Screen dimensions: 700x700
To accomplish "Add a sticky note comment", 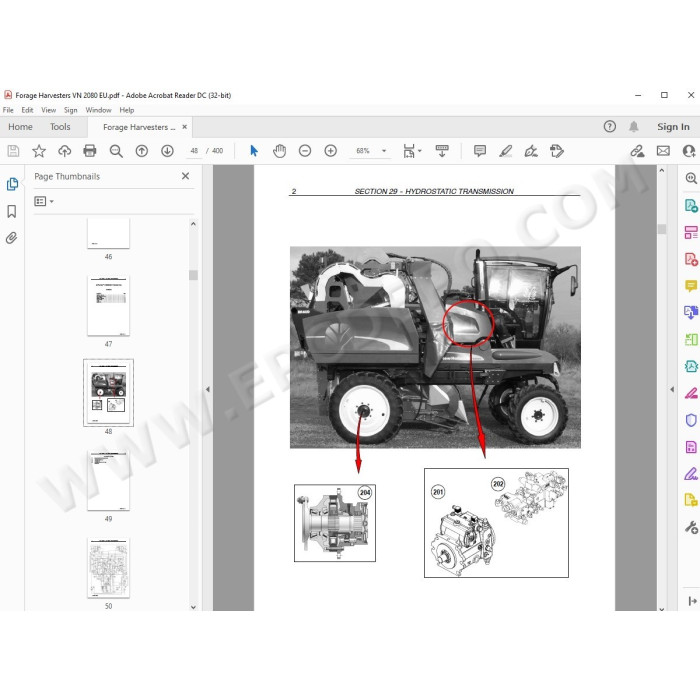I will pos(480,151).
